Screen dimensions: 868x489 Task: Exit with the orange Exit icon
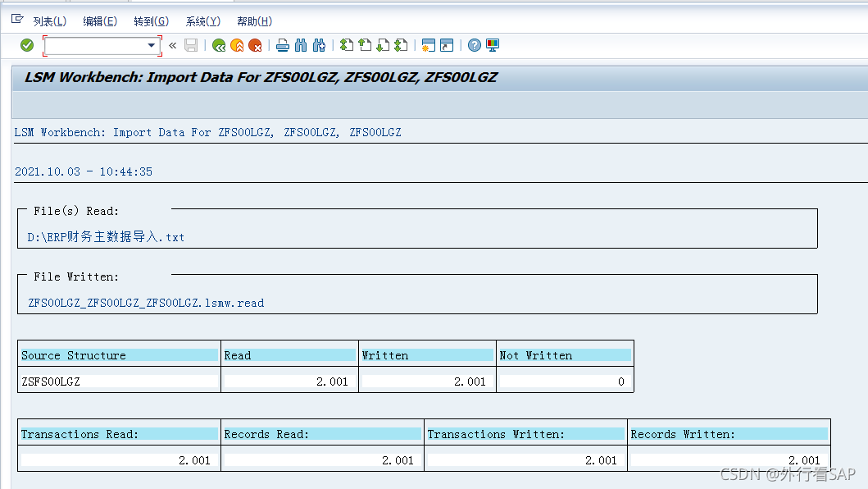pyautogui.click(x=237, y=45)
